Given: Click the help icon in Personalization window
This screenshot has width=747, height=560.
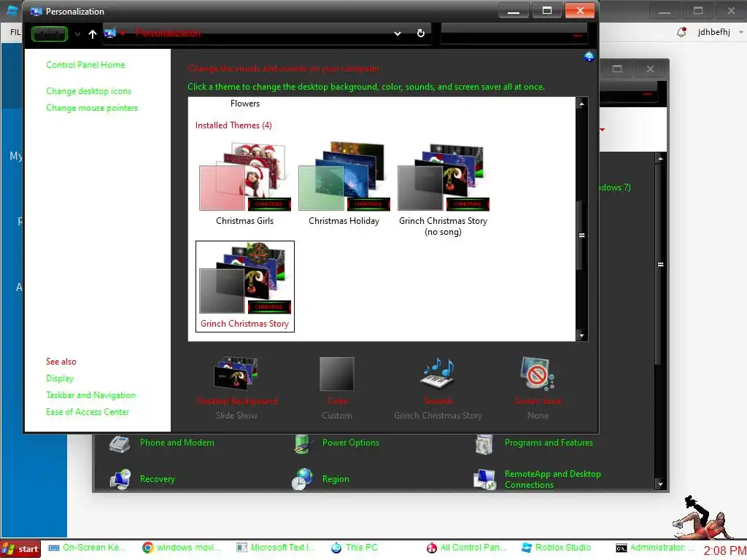Looking at the screenshot, I should point(589,57).
